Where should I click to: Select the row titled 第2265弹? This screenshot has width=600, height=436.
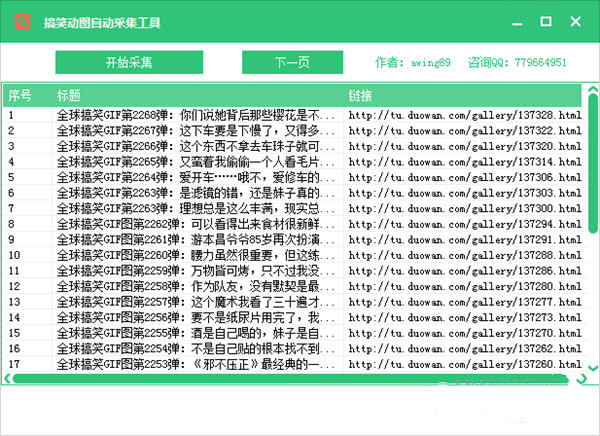pyautogui.click(x=293, y=162)
